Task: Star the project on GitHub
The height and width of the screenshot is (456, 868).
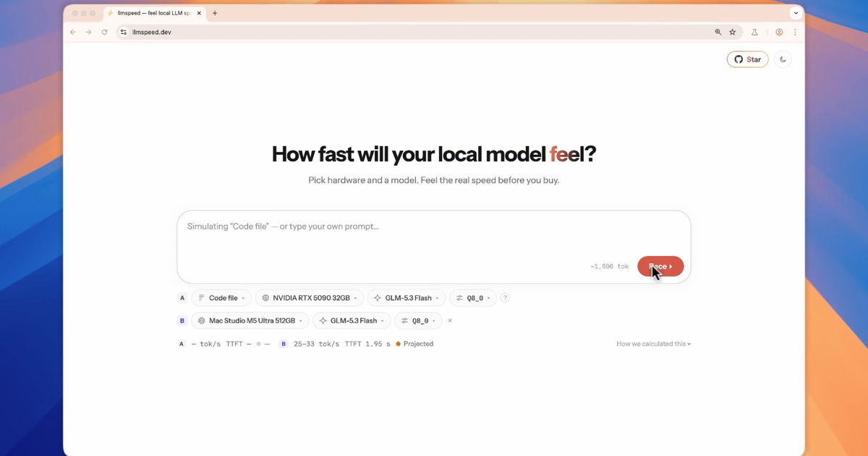Action: pyautogui.click(x=747, y=59)
